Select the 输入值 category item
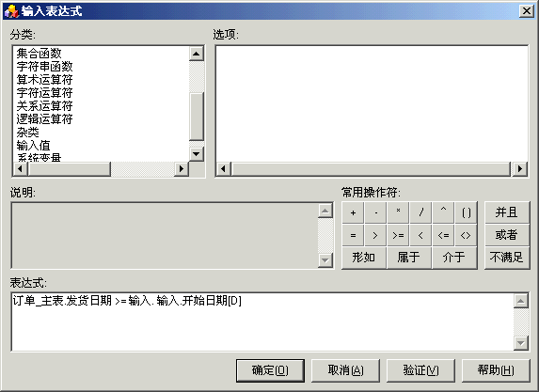539x392 pixels. pos(33,146)
